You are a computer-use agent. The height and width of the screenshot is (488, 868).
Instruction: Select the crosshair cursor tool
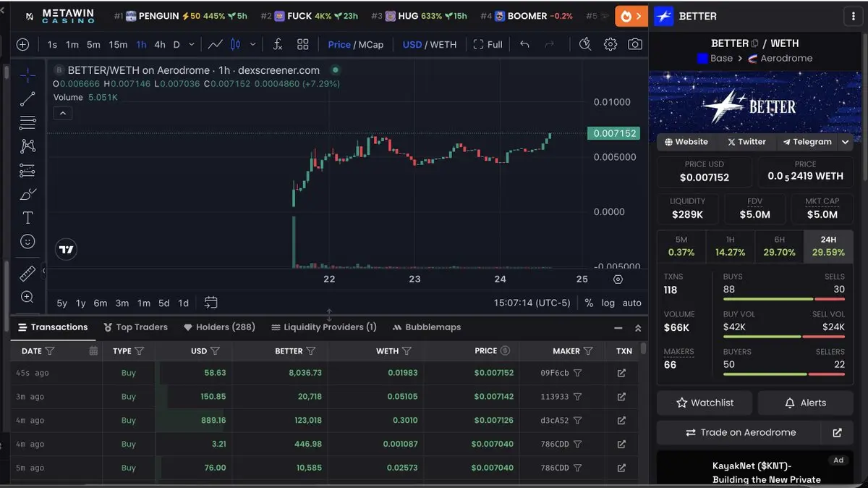click(x=27, y=75)
